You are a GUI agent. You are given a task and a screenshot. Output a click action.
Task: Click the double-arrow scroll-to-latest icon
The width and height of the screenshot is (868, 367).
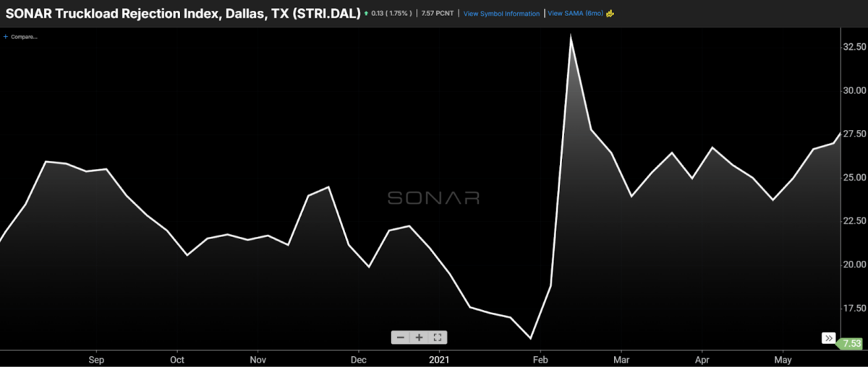point(827,337)
